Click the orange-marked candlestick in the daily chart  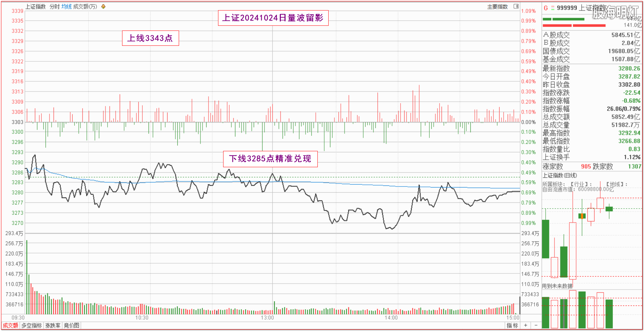[x=582, y=216]
